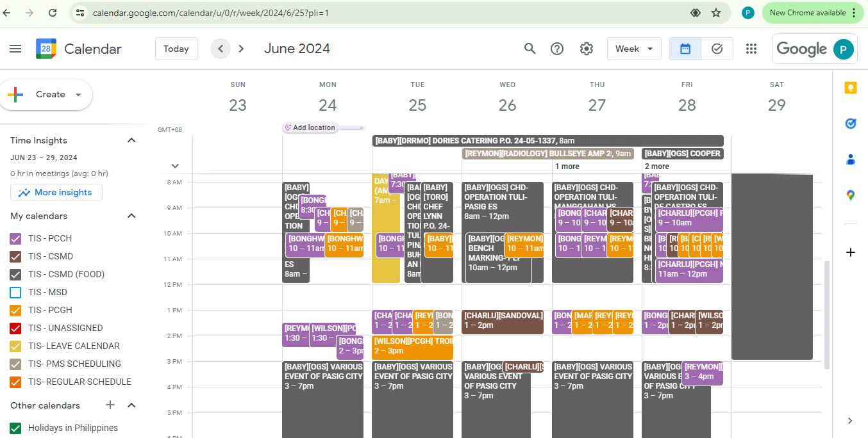This screenshot has width=868, height=438.
Task: Open the Create button dropdown arrow
Action: (x=78, y=95)
